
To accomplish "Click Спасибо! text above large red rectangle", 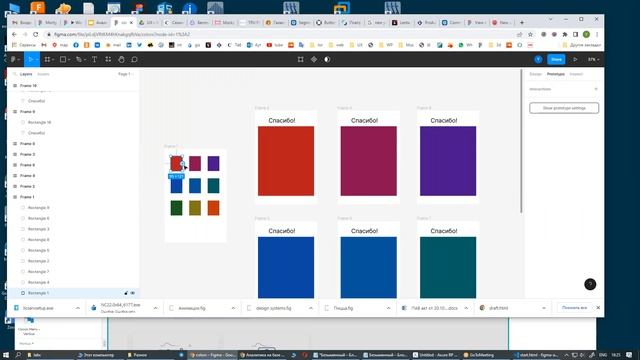I will click(282, 120).
